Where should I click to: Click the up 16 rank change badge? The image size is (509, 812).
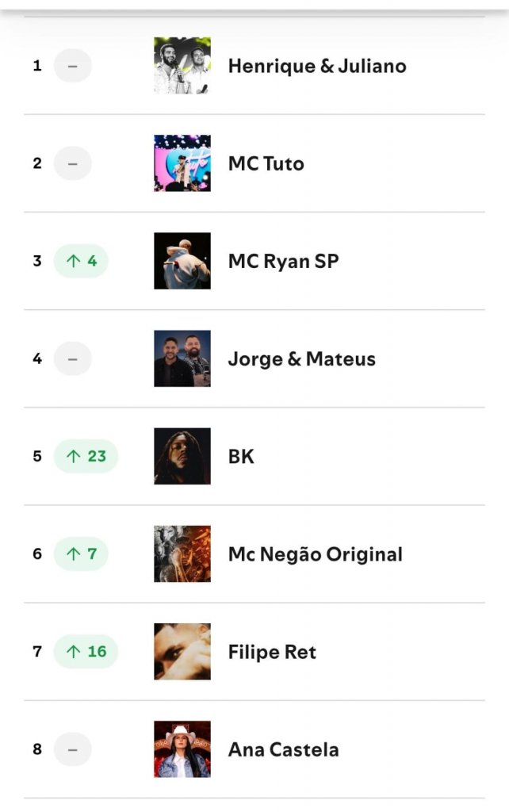(x=86, y=651)
